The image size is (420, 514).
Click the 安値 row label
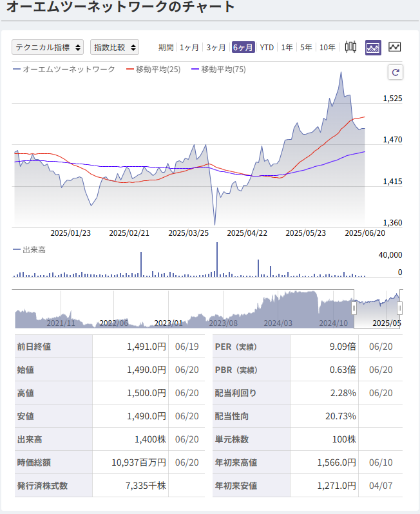point(26,416)
